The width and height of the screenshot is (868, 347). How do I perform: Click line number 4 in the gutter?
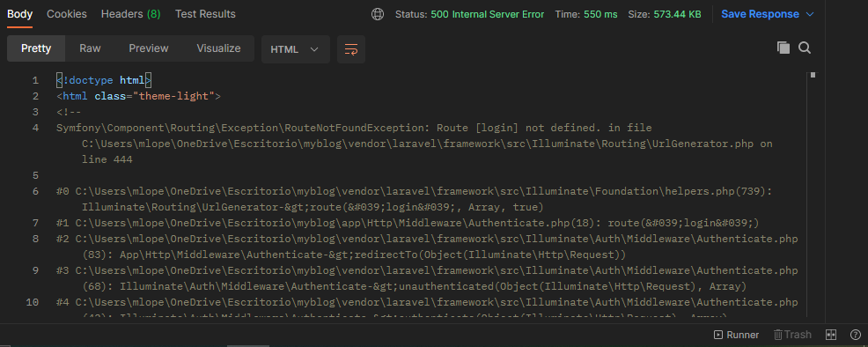(x=35, y=128)
